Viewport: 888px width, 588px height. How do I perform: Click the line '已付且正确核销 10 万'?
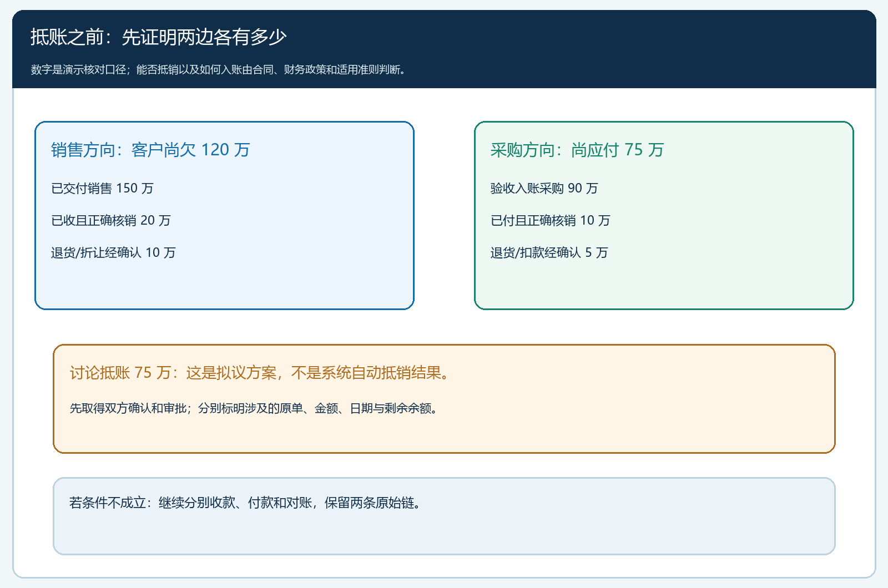click(551, 221)
